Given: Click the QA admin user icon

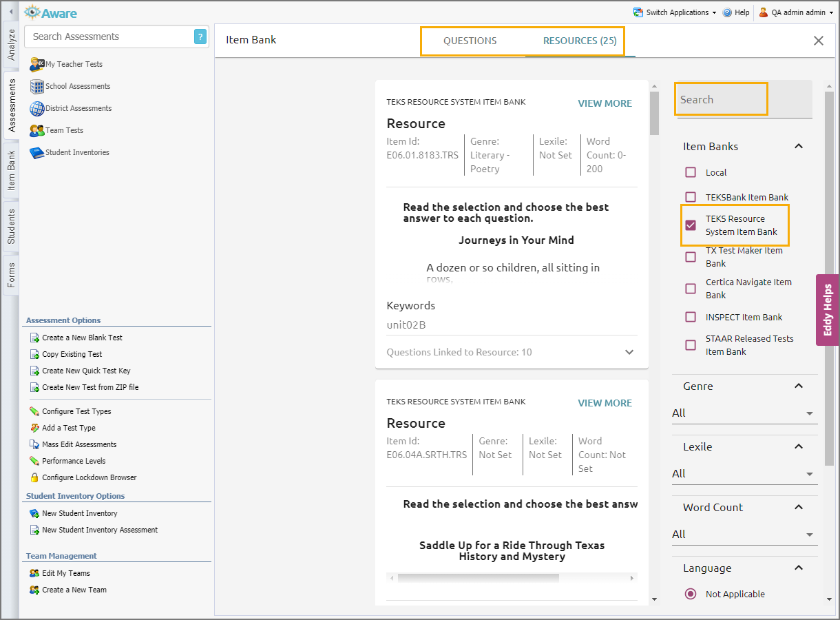Looking at the screenshot, I should [764, 12].
